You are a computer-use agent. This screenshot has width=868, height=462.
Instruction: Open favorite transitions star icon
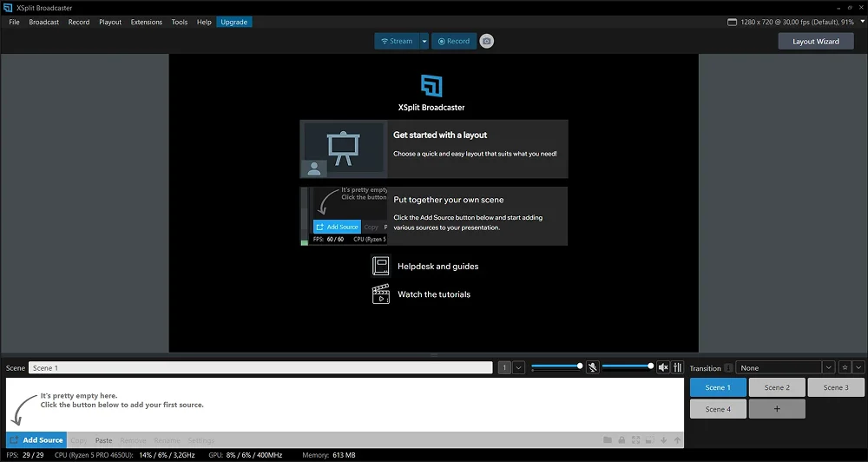coord(845,367)
